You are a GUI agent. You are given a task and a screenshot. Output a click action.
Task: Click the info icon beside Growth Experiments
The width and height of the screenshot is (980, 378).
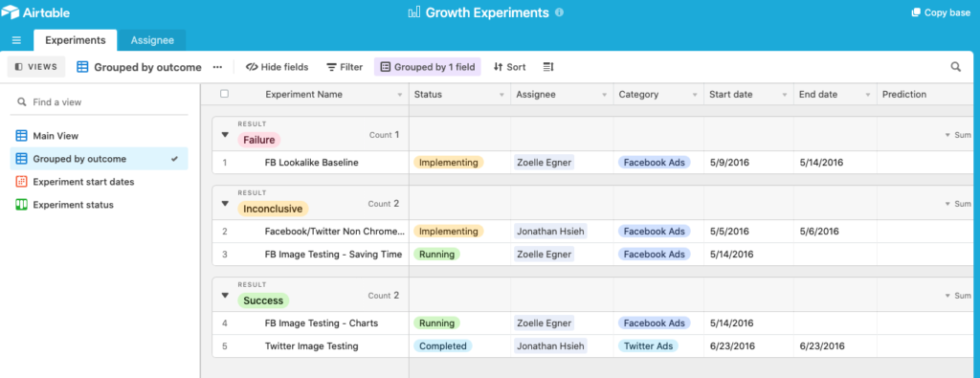point(559,12)
